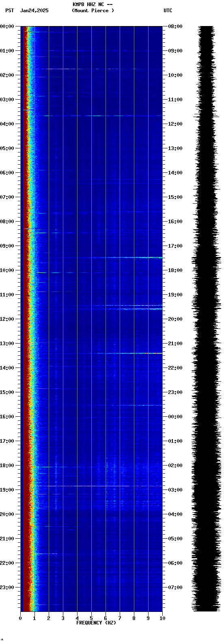Viewport: 224px width, 644px height.
Task: Click the 07:00 UTC time label
Action: pyautogui.click(x=175, y=587)
